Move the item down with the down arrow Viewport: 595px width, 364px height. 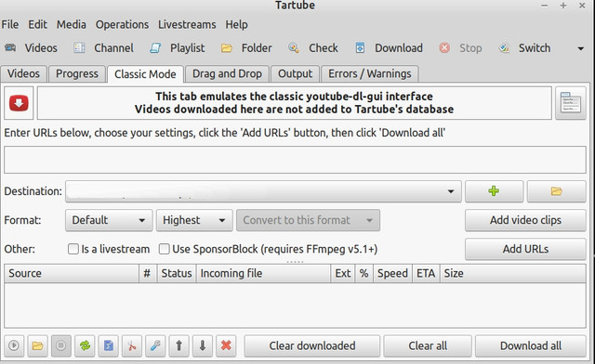[x=203, y=345]
